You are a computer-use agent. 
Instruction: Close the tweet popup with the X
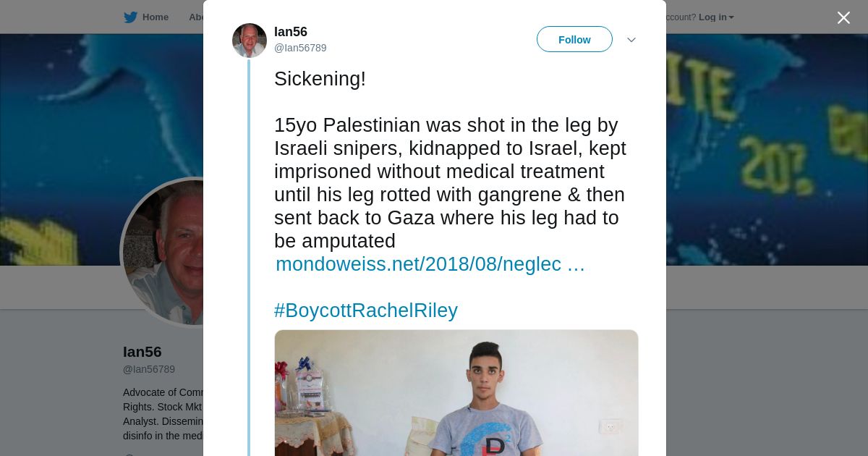843,18
